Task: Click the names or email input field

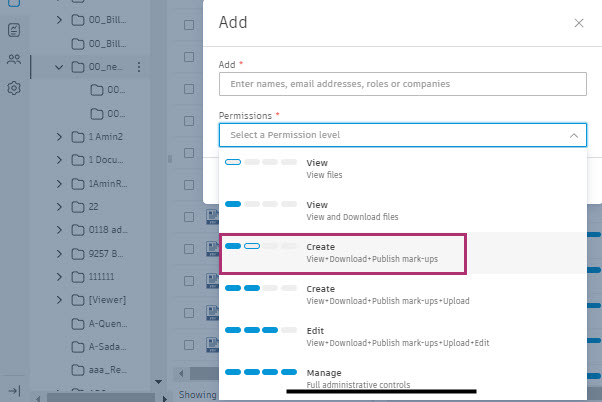Action: [402, 84]
